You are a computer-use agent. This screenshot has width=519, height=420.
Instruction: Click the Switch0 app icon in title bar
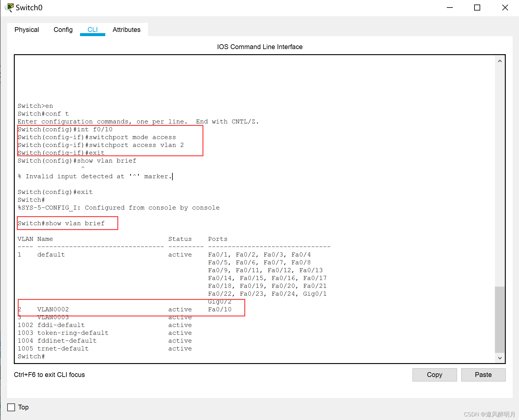(x=9, y=8)
